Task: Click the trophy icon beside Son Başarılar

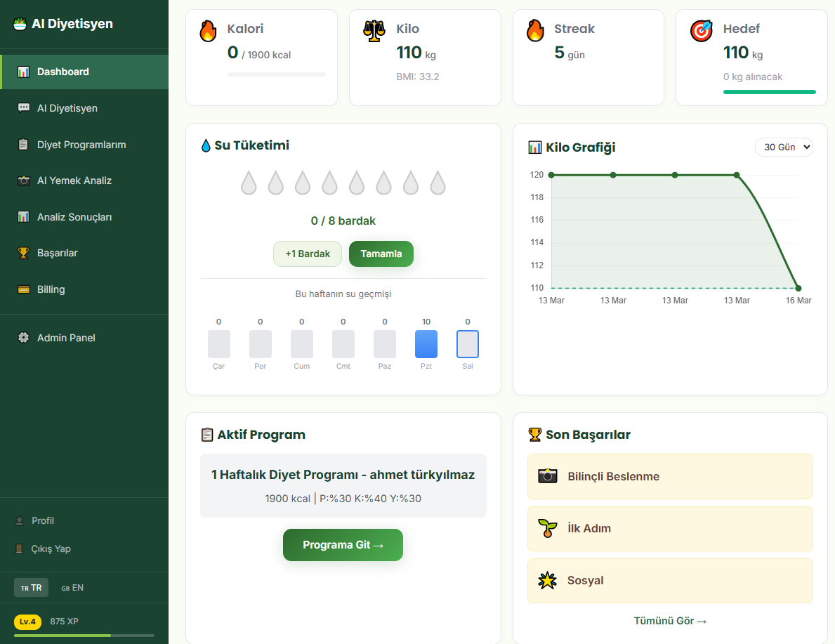Action: point(534,435)
